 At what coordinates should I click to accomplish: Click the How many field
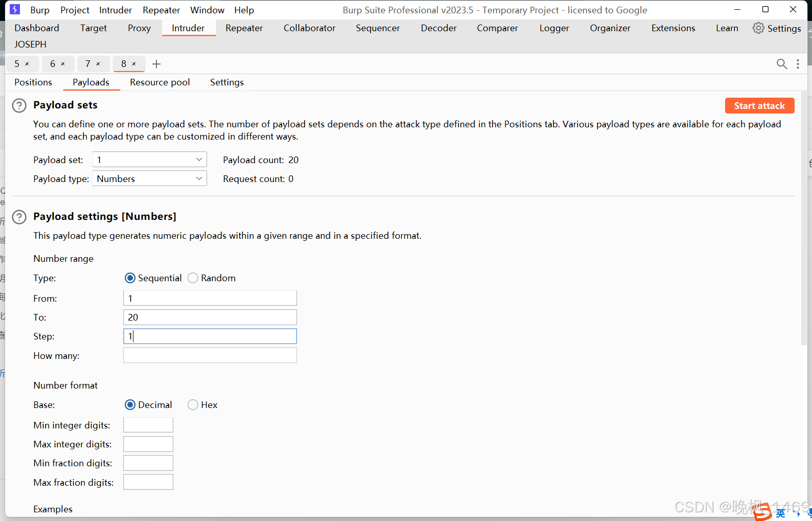click(x=210, y=355)
